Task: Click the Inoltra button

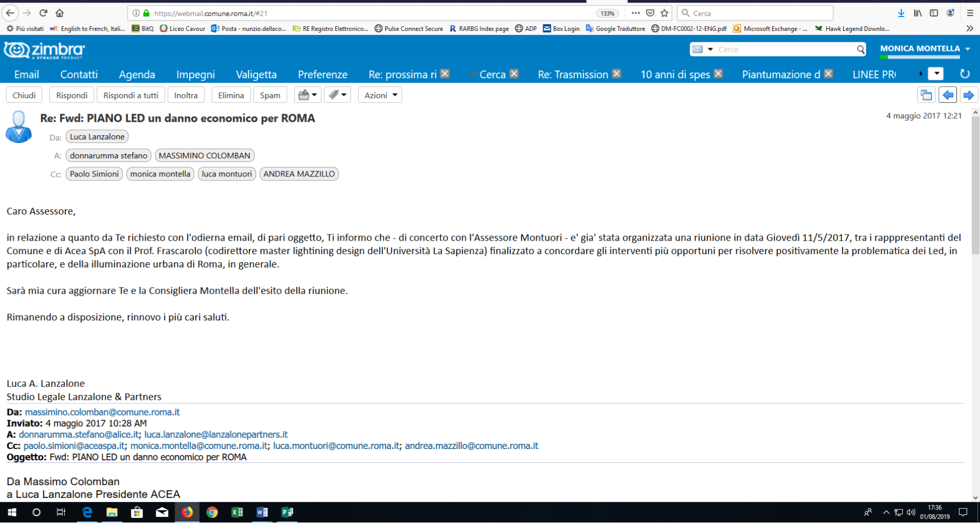Action: pyautogui.click(x=186, y=95)
